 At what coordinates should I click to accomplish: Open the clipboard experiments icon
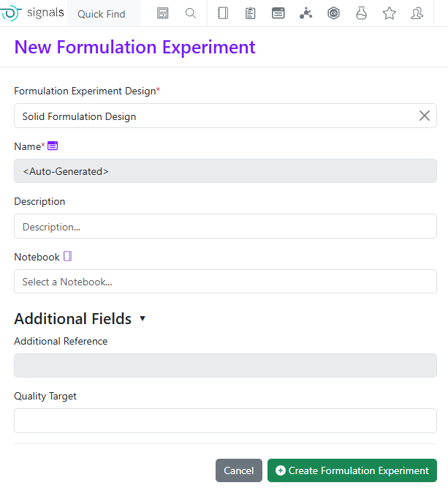(x=250, y=13)
